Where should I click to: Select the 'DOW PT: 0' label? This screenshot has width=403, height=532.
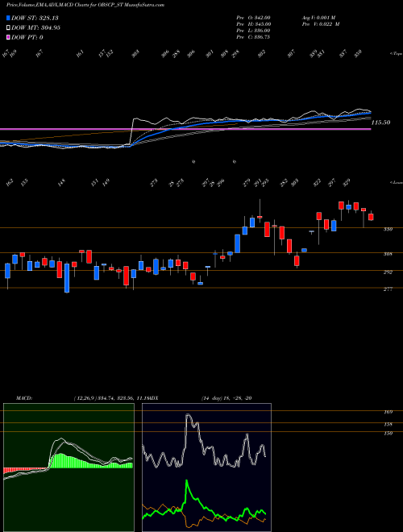tap(27, 37)
